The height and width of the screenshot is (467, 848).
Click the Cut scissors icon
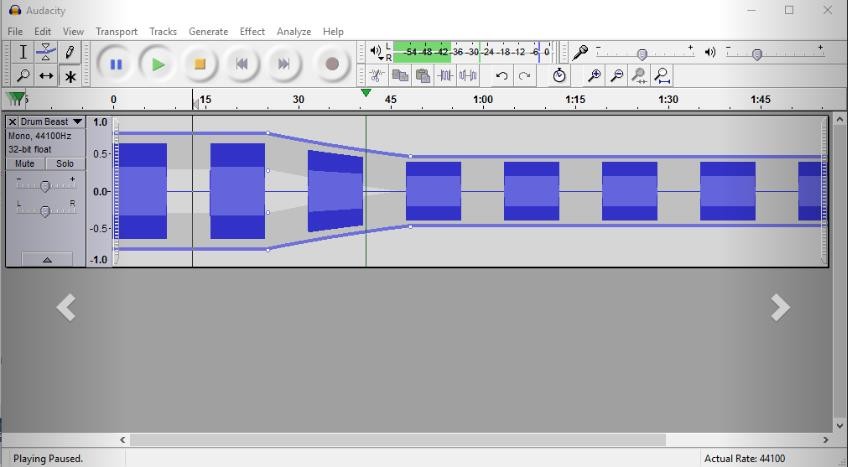coord(377,76)
